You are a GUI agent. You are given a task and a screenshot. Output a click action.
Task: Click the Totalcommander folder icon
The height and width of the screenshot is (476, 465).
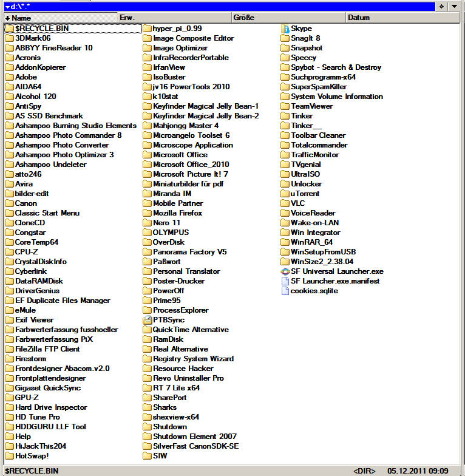click(285, 145)
